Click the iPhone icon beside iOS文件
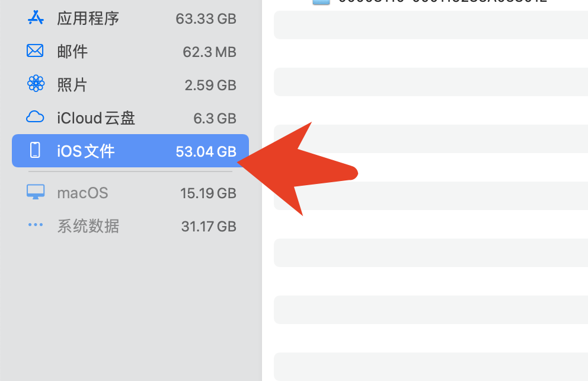Image resolution: width=588 pixels, height=381 pixels. pyautogui.click(x=36, y=151)
